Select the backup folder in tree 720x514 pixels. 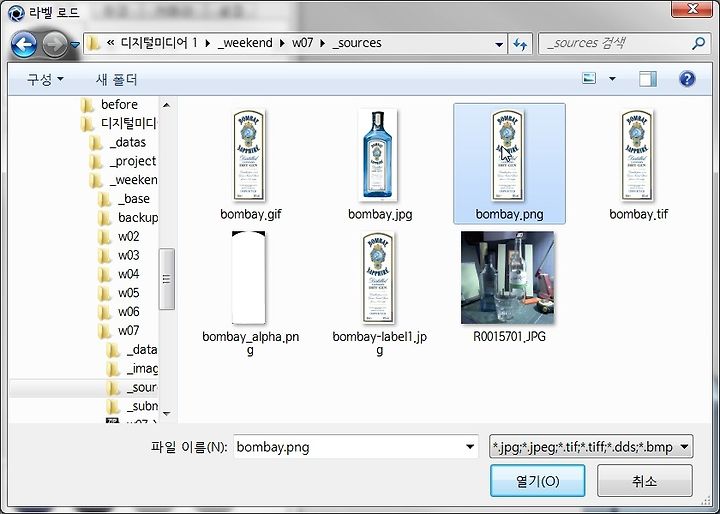pyautogui.click(x=127, y=218)
